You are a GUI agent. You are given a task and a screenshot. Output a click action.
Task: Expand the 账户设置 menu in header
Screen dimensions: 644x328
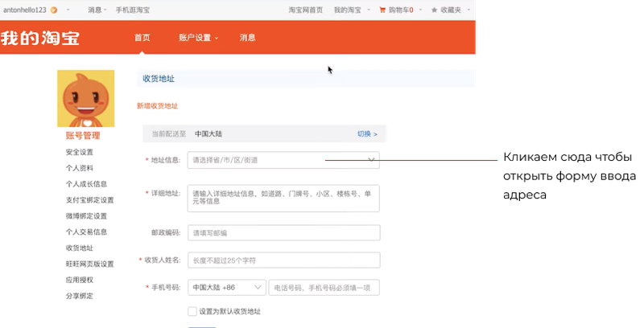[x=198, y=38]
